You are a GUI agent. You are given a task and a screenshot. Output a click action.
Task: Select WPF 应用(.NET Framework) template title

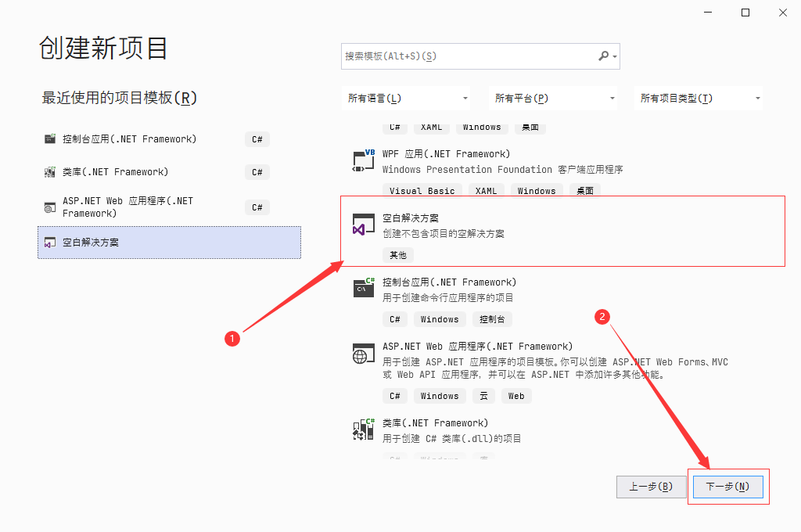(447, 154)
